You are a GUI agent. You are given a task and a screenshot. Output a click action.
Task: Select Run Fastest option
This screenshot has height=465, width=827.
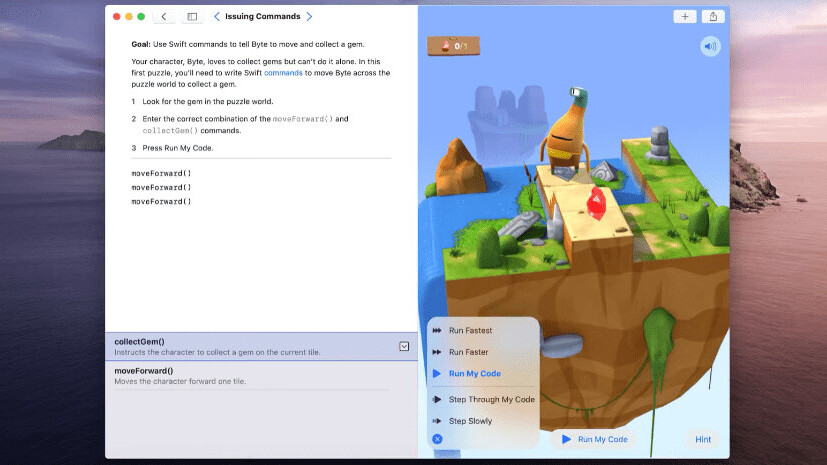pyautogui.click(x=470, y=330)
